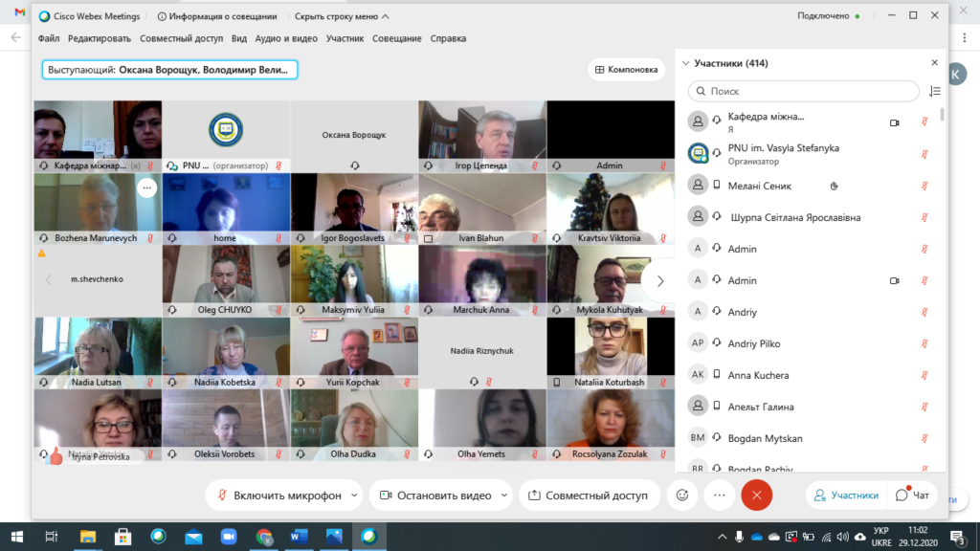Unmute with Включить микрофон button
The image size is (980, 551).
[278, 496]
